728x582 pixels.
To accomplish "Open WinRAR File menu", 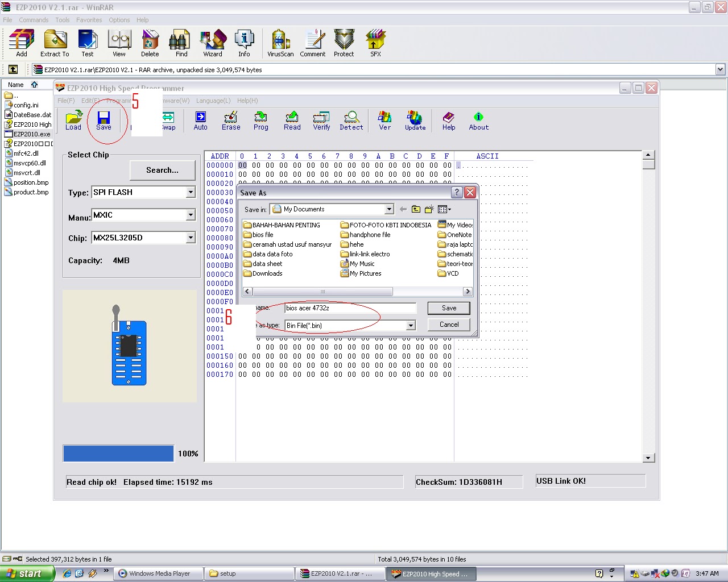I will coord(7,20).
